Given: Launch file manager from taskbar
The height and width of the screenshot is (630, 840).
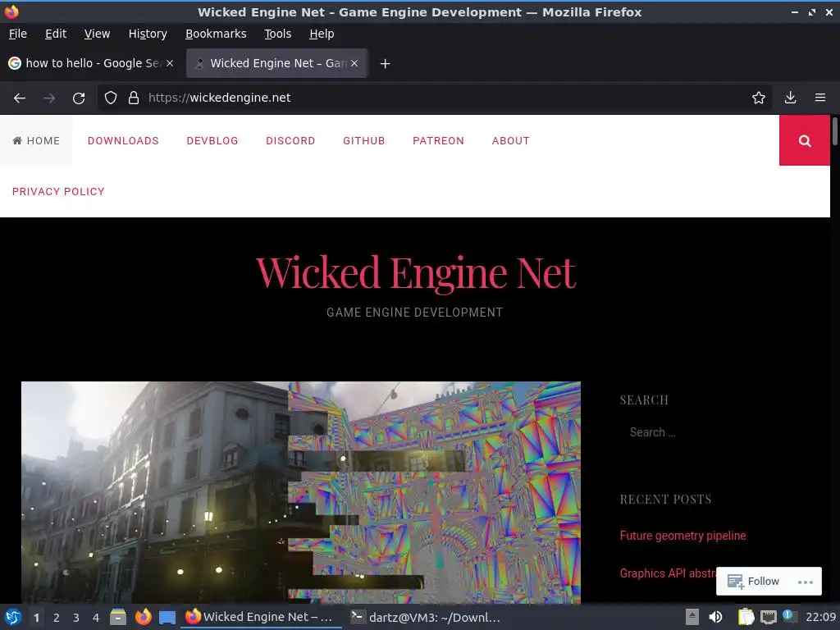Looking at the screenshot, I should click(x=118, y=617).
